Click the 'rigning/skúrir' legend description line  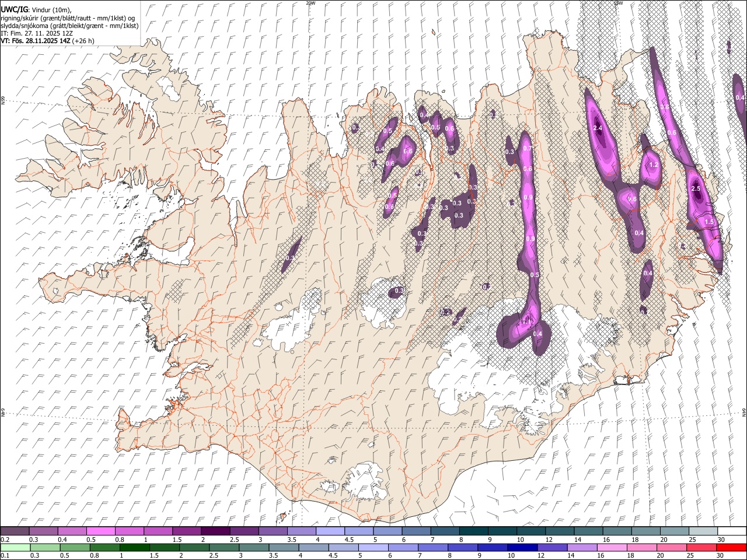click(68, 18)
